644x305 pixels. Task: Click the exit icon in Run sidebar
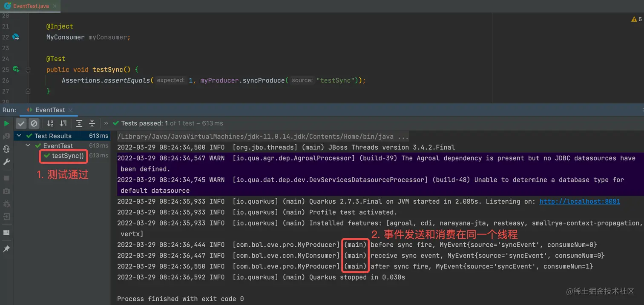[x=6, y=217]
